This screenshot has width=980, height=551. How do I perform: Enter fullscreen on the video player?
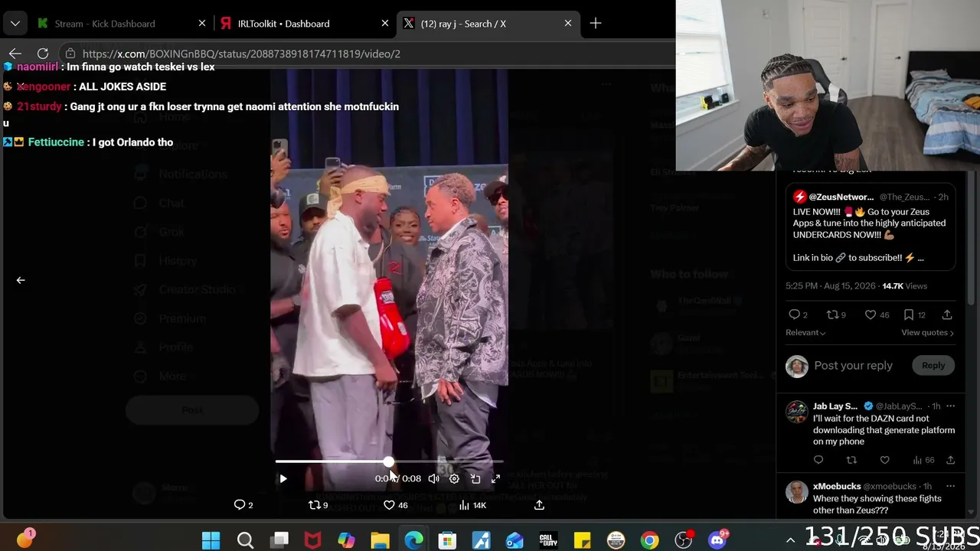(495, 479)
